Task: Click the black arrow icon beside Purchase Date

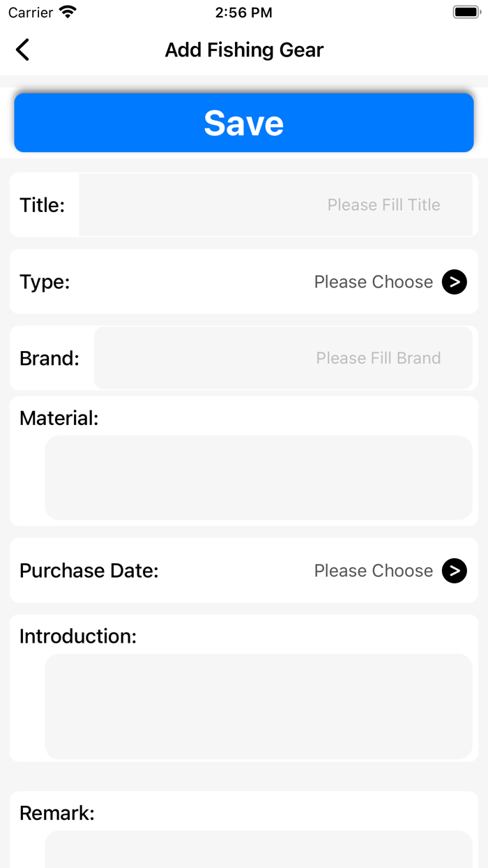Action: click(455, 571)
